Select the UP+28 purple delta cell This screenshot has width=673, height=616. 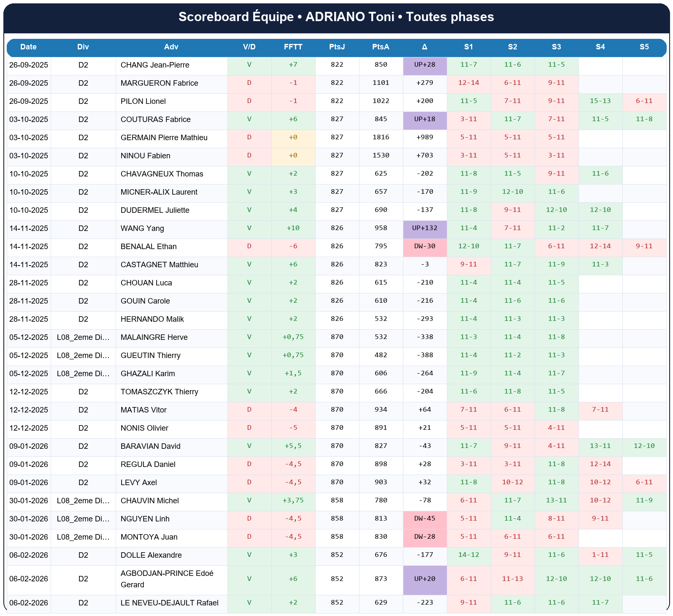425,65
